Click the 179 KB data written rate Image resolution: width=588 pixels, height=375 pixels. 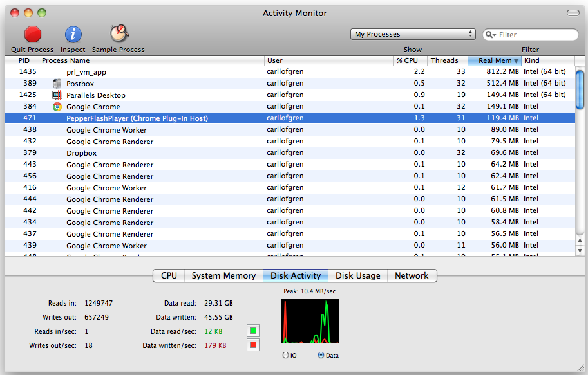215,345
